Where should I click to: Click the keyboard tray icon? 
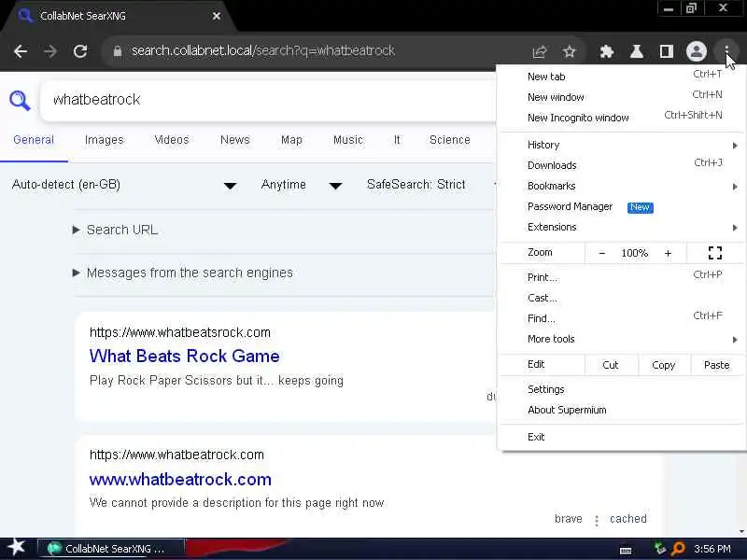click(626, 550)
